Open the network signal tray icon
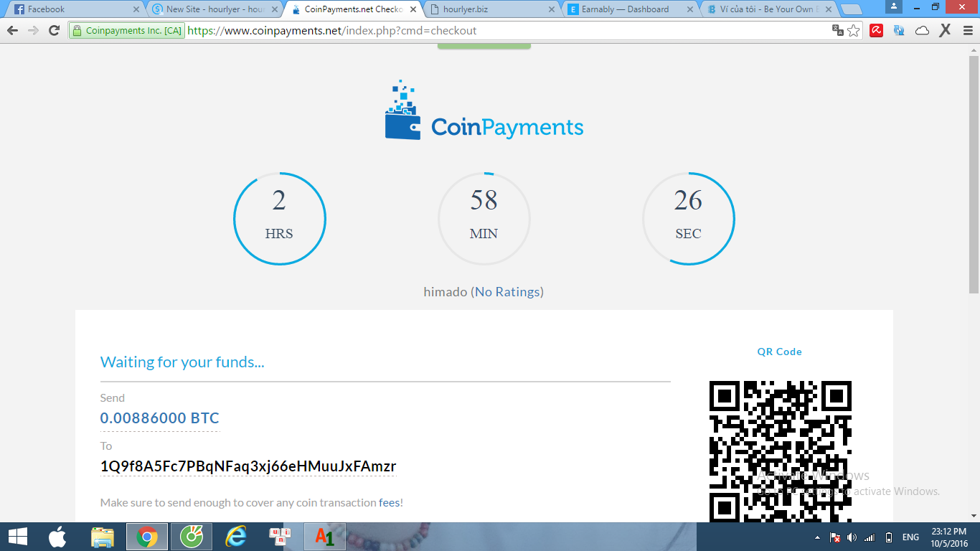 point(870,537)
